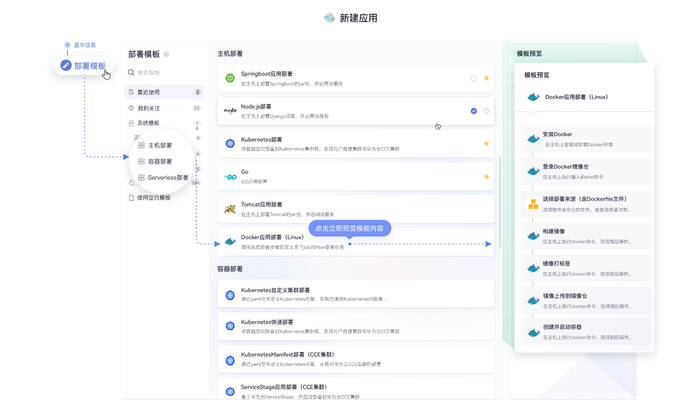Click the ServiceStage应用部署 logo
This screenshot has width=700, height=410.
[x=230, y=392]
